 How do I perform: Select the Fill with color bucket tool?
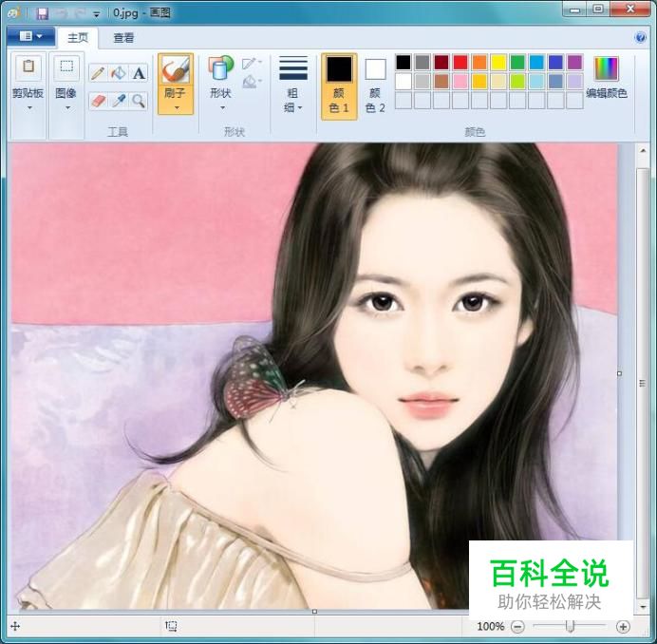[119, 73]
